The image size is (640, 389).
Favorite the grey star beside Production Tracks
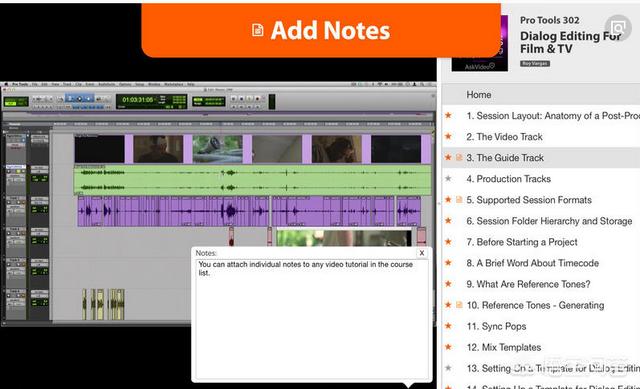click(x=448, y=178)
